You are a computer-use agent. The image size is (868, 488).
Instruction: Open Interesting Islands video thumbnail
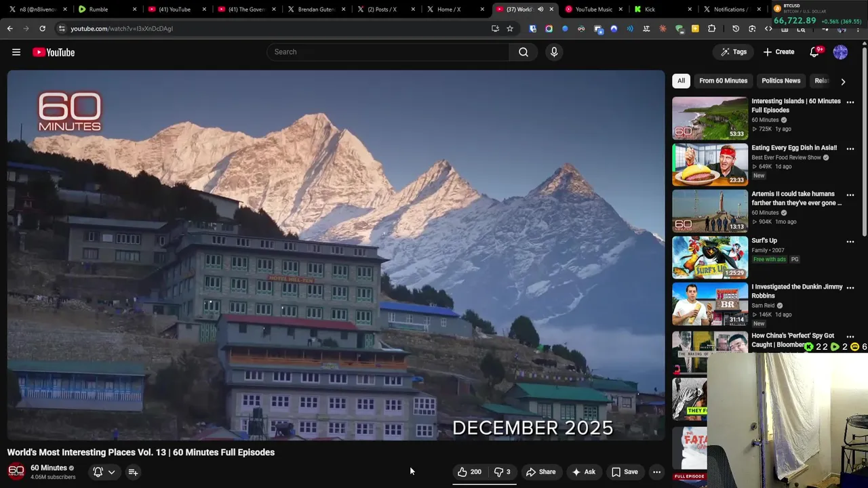coord(710,118)
